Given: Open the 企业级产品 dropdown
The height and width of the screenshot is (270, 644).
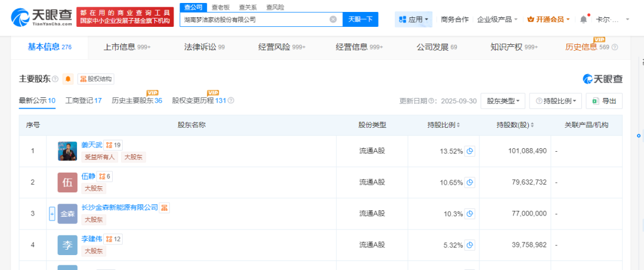Looking at the screenshot, I should pyautogui.click(x=497, y=19).
